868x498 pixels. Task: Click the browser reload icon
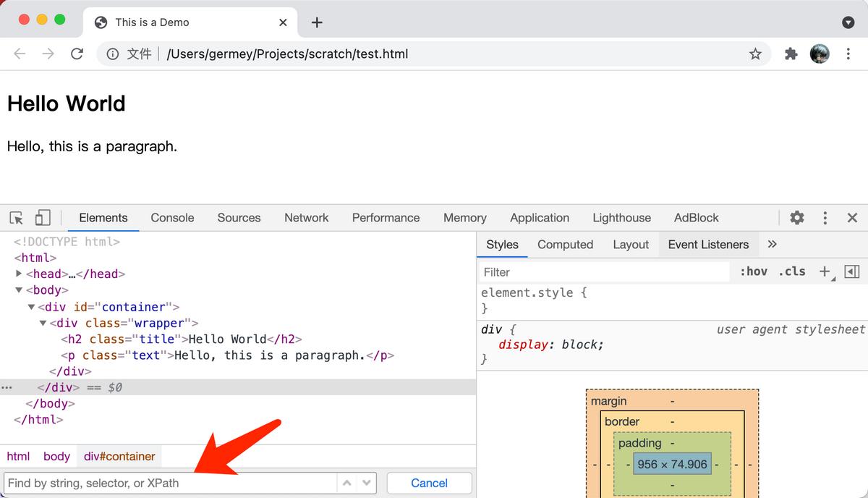click(x=77, y=54)
